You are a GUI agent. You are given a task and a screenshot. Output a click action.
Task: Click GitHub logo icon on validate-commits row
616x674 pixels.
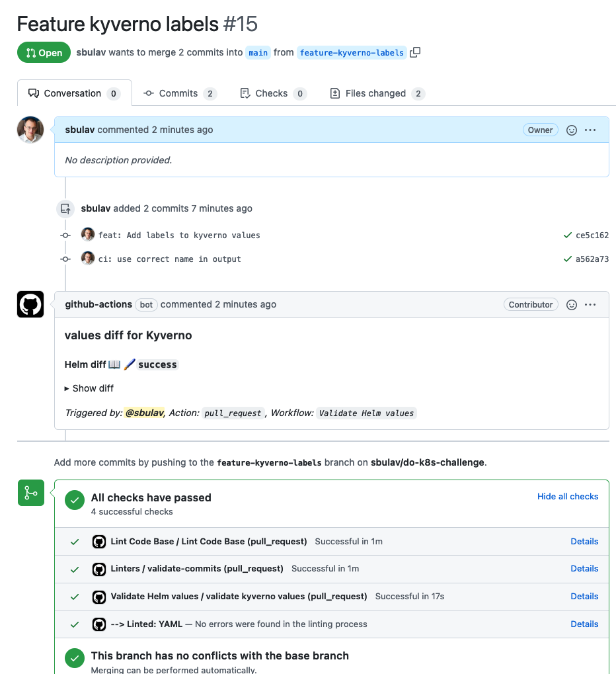pyautogui.click(x=99, y=569)
